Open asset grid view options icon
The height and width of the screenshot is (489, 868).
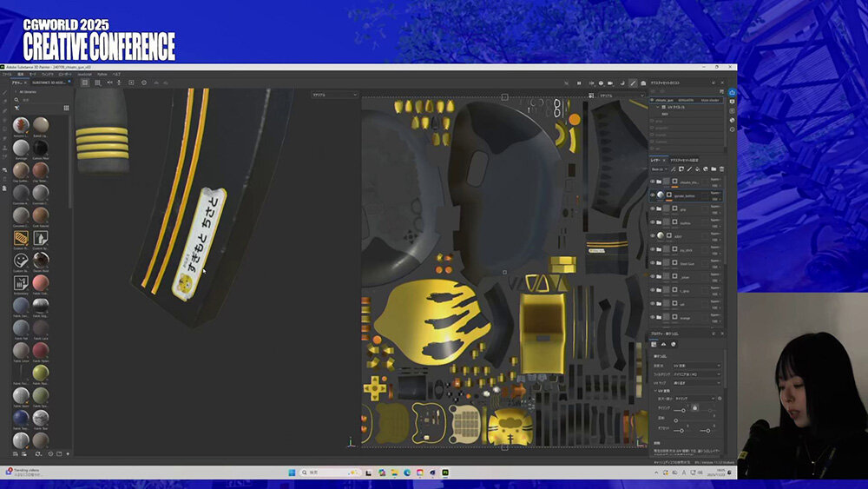point(66,108)
